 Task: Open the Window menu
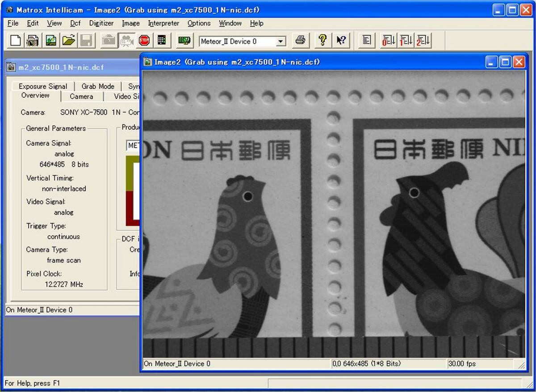(230, 23)
